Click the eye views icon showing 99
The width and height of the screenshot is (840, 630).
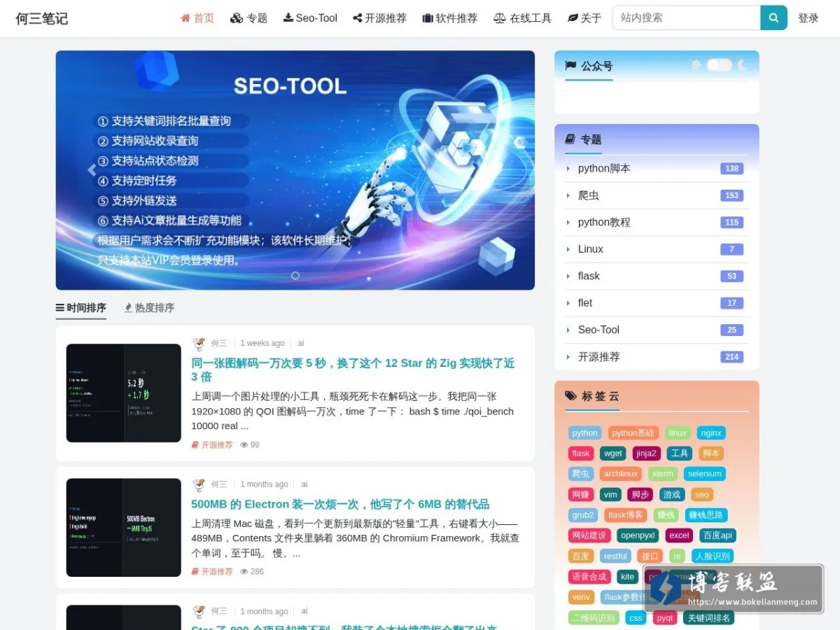coord(244,445)
